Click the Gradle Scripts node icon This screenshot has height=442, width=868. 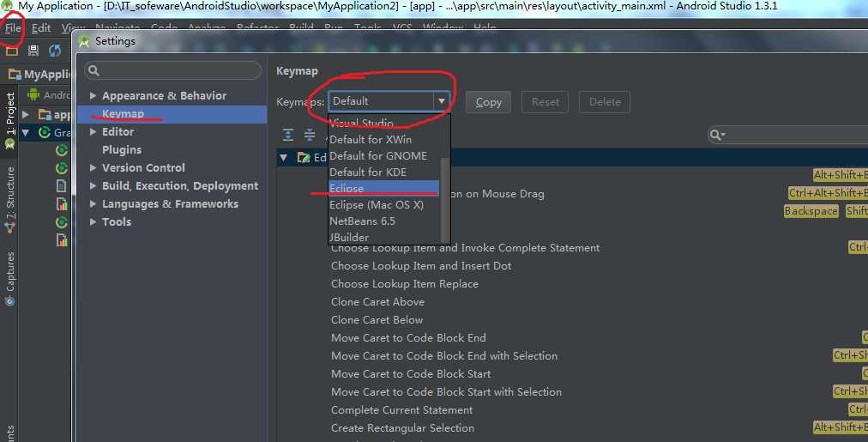[45, 132]
